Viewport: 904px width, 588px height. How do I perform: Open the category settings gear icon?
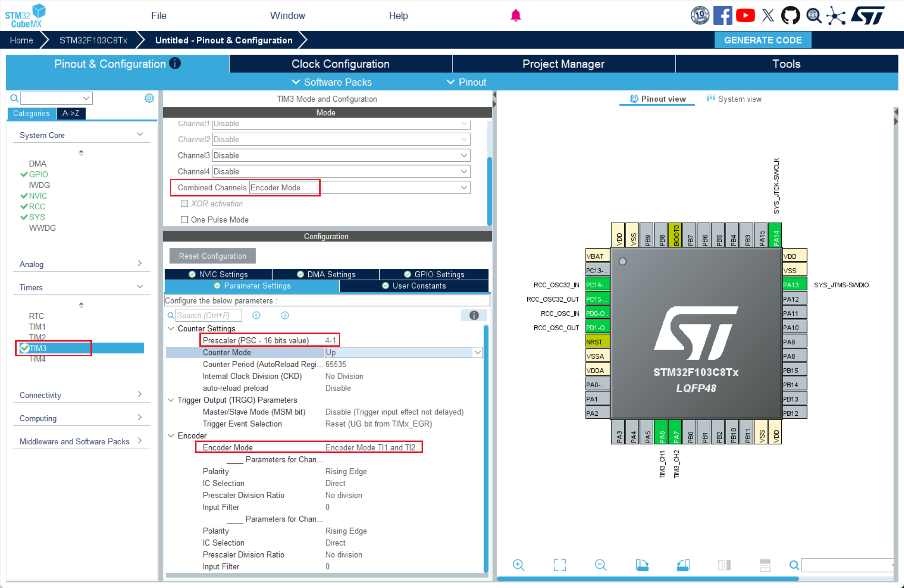click(x=149, y=98)
